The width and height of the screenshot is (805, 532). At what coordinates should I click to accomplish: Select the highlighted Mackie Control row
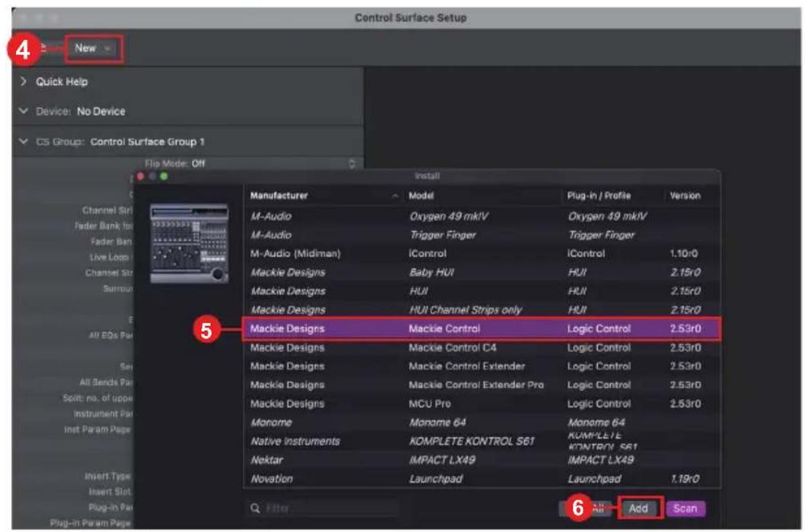point(482,329)
